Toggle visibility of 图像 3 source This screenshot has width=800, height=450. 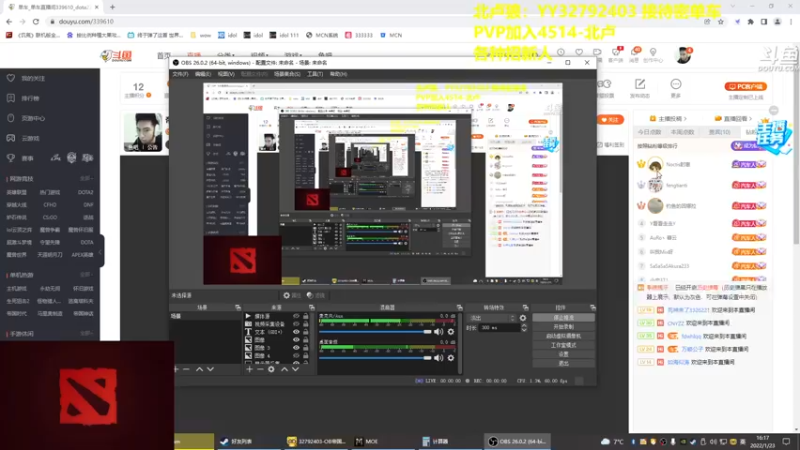[296, 347]
